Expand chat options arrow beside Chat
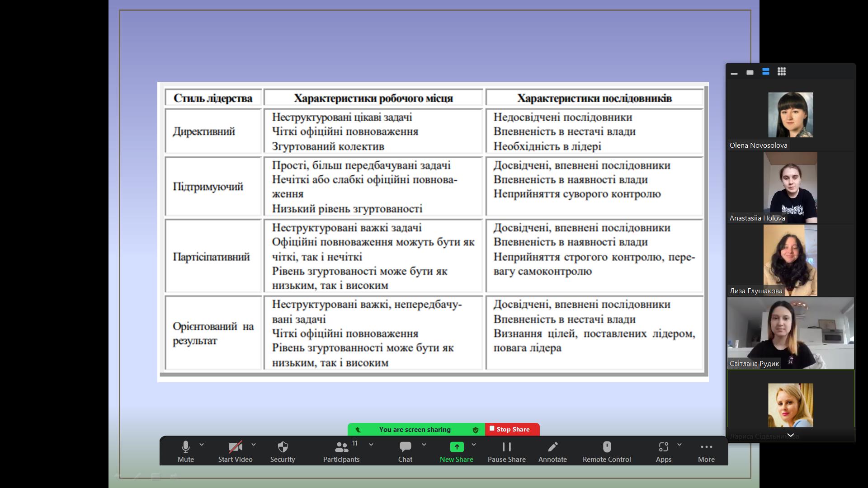 point(424,445)
